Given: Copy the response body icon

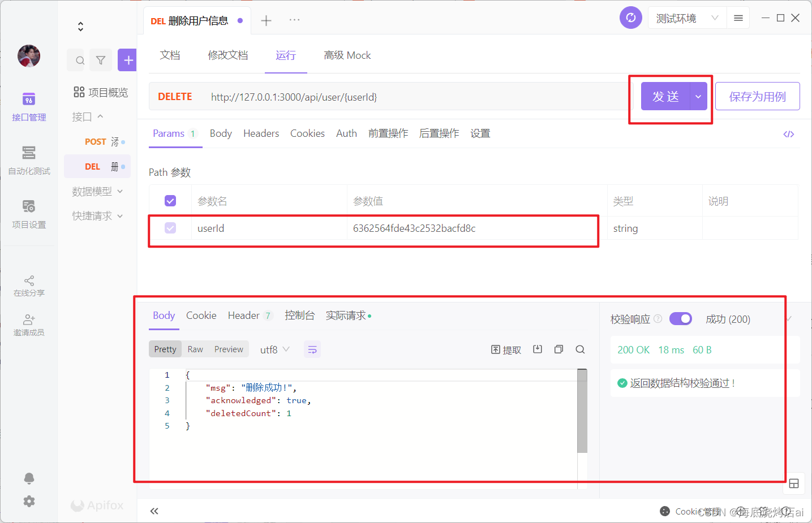Looking at the screenshot, I should [x=558, y=349].
